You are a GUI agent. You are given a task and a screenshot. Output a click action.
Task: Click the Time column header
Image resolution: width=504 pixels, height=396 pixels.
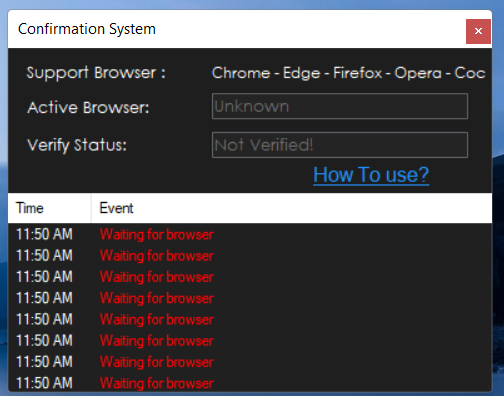(49, 208)
